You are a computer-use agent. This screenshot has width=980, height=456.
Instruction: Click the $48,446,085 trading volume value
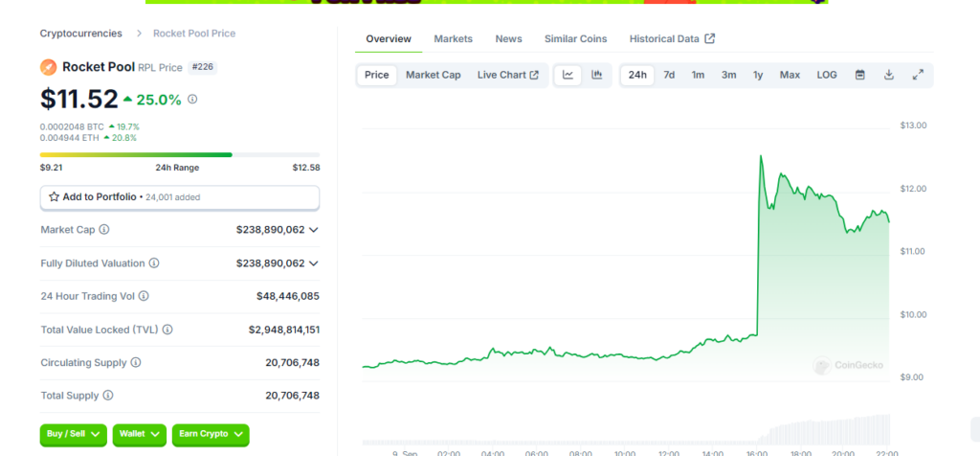click(x=288, y=296)
